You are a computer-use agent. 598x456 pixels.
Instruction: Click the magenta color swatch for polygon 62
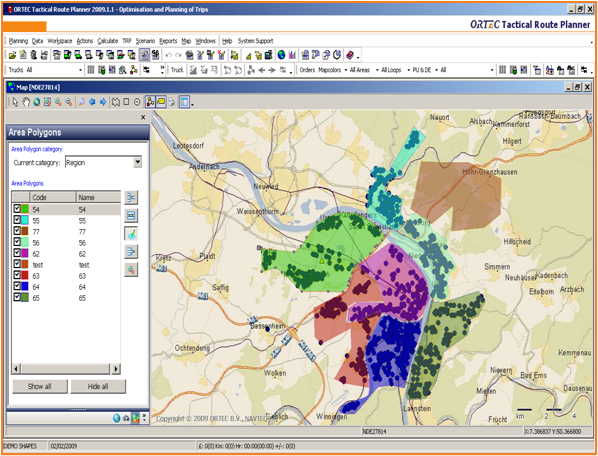[25, 253]
